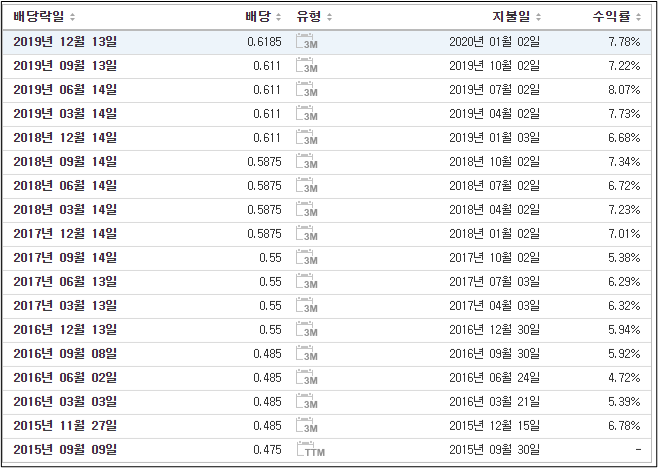Click 3M calendar icon in 2019년 12월 13일 row
Screen dimensions: 658x468
click(306, 42)
